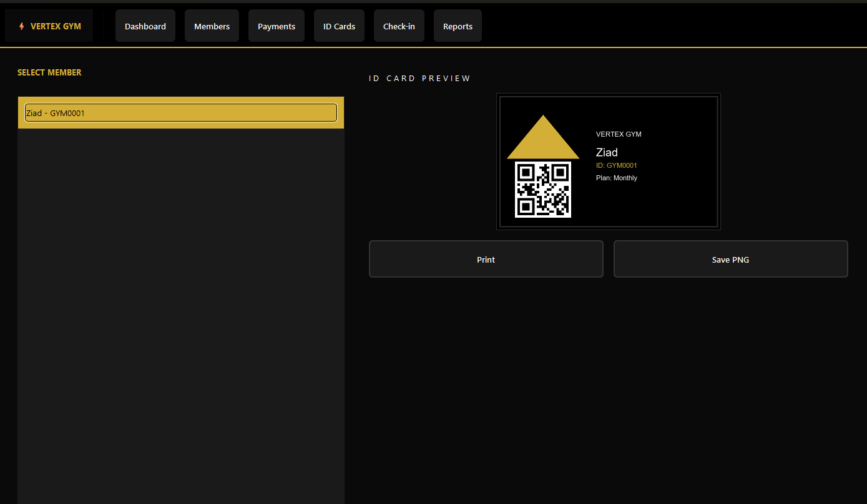Select the ID Cards tab
Screen dimensions: 867x504
339,26
